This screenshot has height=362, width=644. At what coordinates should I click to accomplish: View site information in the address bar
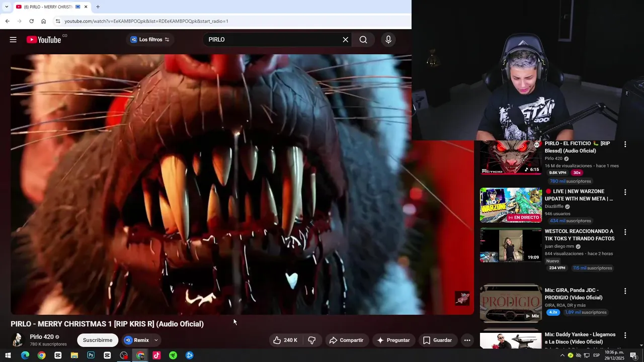point(58,21)
